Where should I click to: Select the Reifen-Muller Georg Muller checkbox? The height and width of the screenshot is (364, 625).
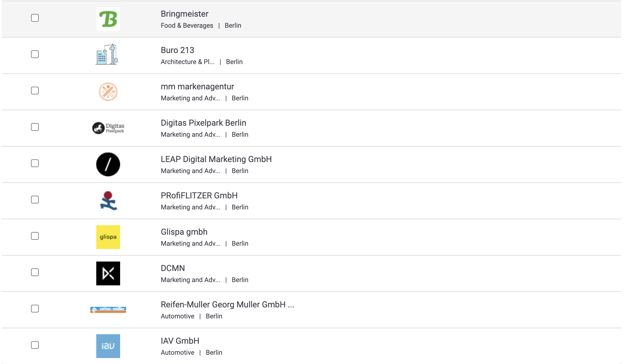point(35,309)
